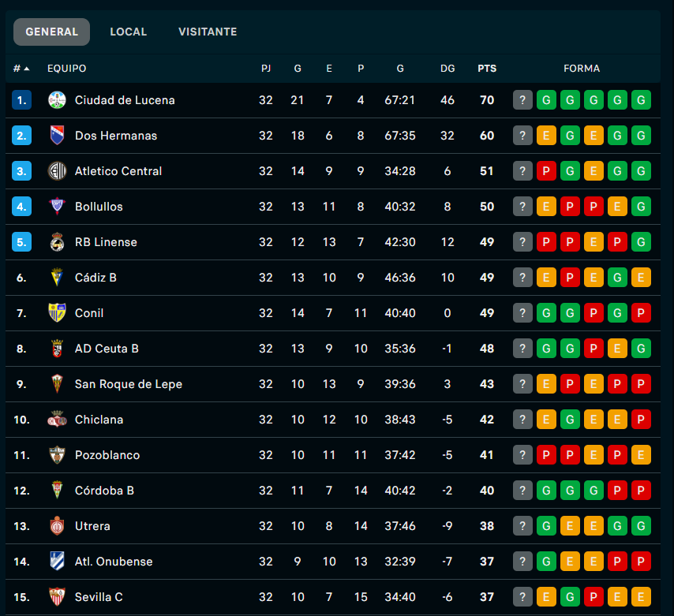
Task: Select the Dos Hermanas club badge
Action: coord(57,135)
